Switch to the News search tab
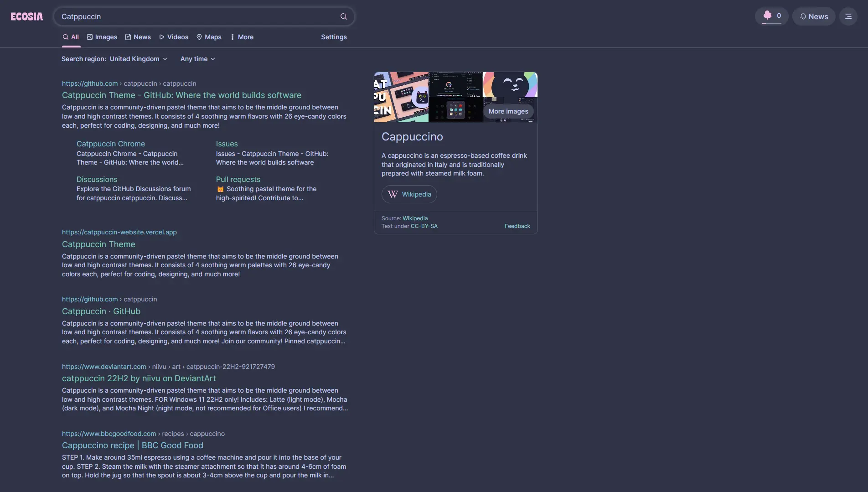868x492 pixels. point(138,37)
